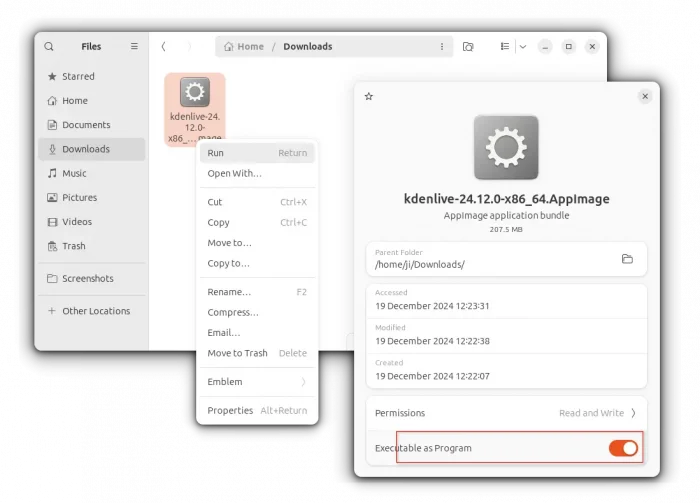Open Other Locations in the sidebar
The height and width of the screenshot is (503, 700).
pos(92,311)
